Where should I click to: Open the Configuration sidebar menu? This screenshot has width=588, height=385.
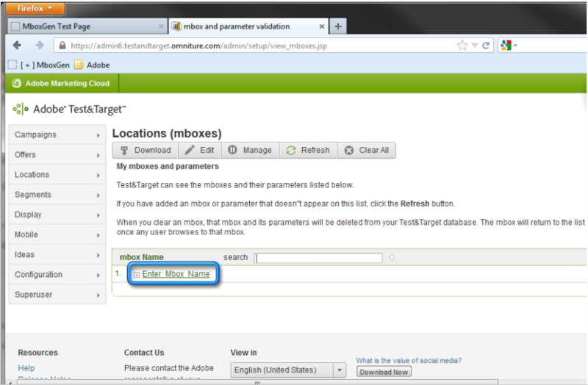click(x=55, y=275)
